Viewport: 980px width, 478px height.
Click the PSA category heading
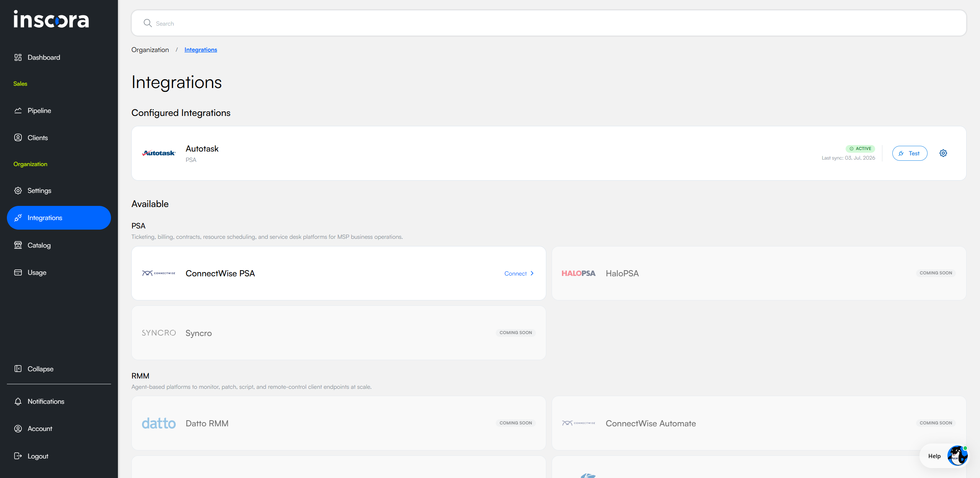point(139,226)
